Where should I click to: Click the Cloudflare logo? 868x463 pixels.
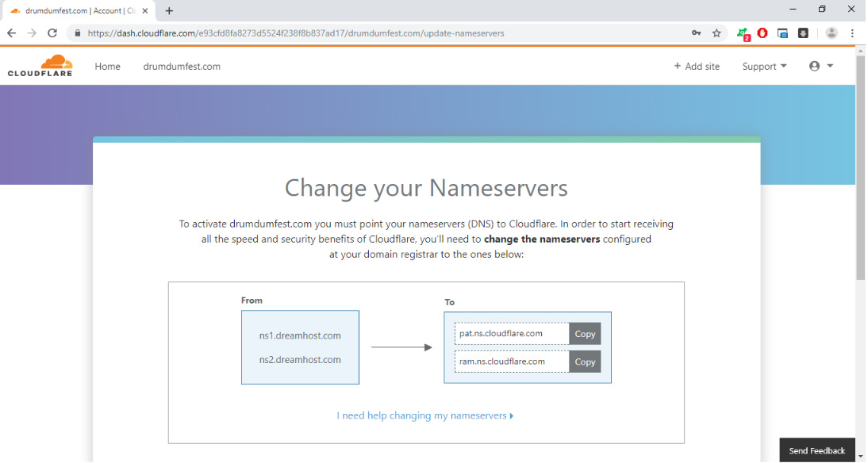coord(40,65)
